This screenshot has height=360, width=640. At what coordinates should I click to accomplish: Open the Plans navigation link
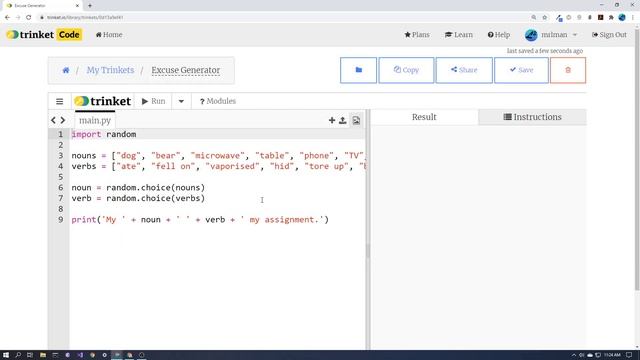coord(417,35)
